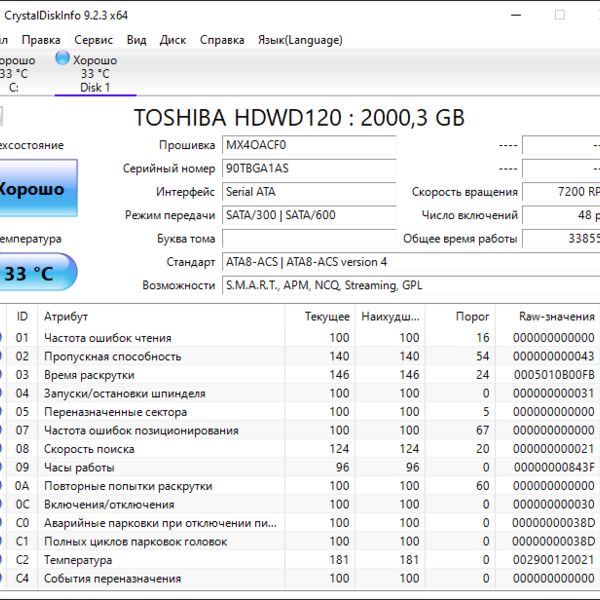Click the transfer mode field SATA/300 | SATA/600
The height and width of the screenshot is (600, 600).
(x=309, y=215)
